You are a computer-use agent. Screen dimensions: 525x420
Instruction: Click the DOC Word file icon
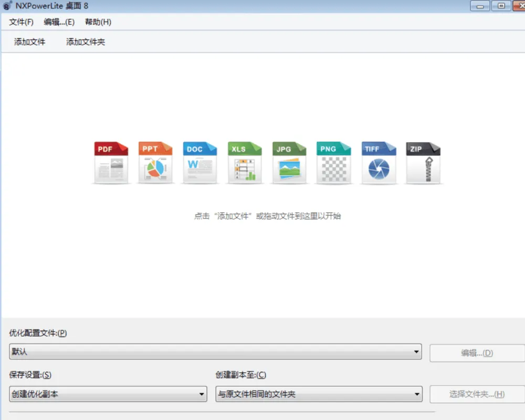pos(199,163)
